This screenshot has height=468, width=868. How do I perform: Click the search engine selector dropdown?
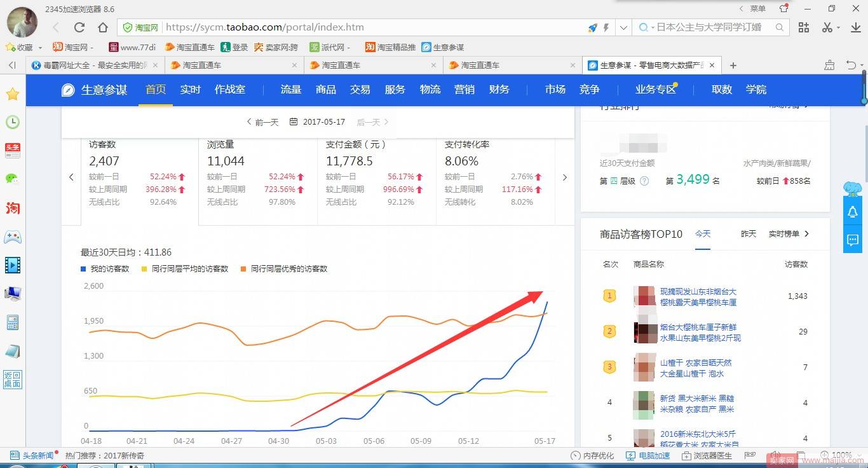646,27
